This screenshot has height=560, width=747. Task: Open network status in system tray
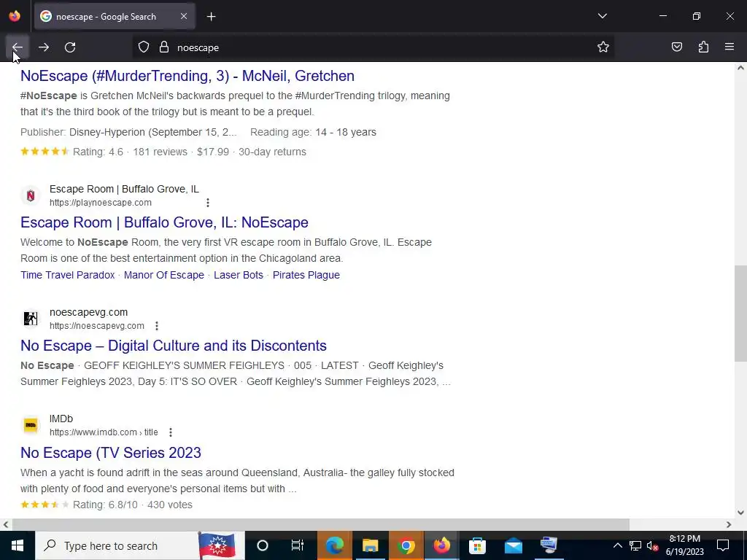tap(635, 545)
